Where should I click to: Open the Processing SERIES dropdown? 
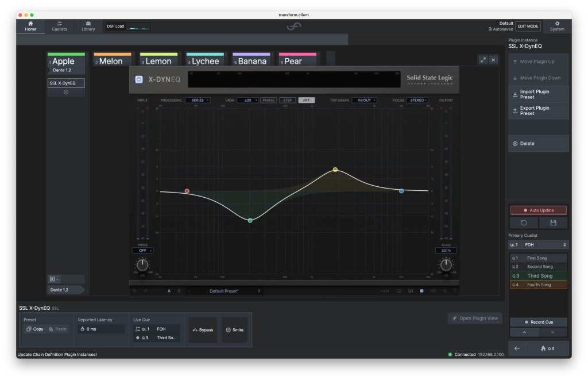pyautogui.click(x=198, y=100)
